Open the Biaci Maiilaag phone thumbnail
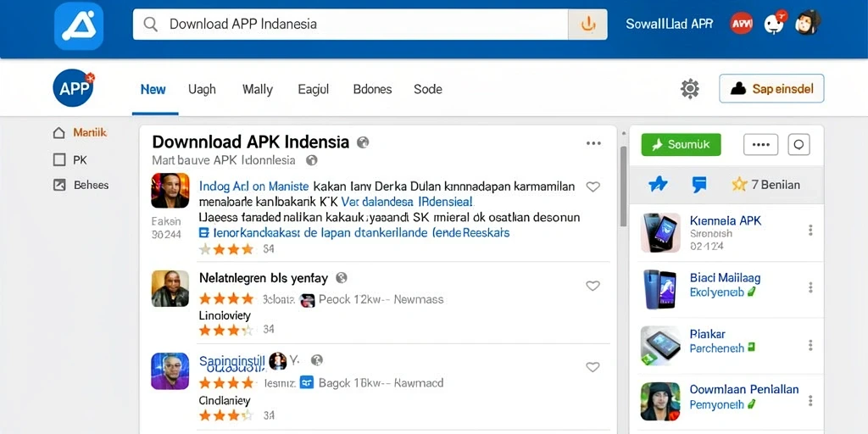This screenshot has width=868, height=434. coord(660,290)
